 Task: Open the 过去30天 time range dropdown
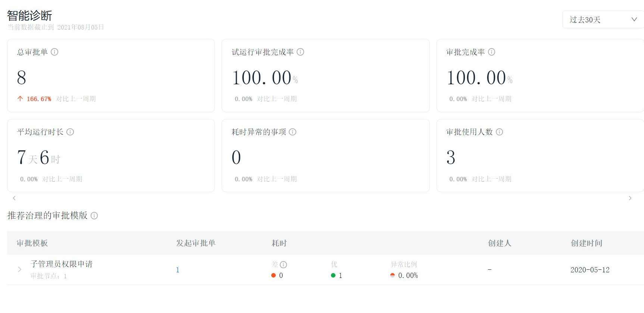point(603,19)
